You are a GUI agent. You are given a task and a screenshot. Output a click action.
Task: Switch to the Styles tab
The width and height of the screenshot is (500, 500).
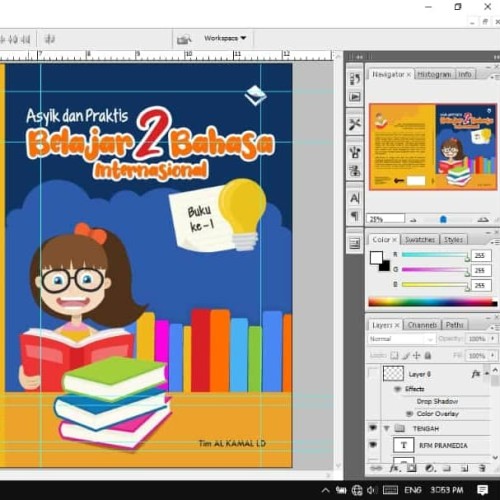[453, 239]
